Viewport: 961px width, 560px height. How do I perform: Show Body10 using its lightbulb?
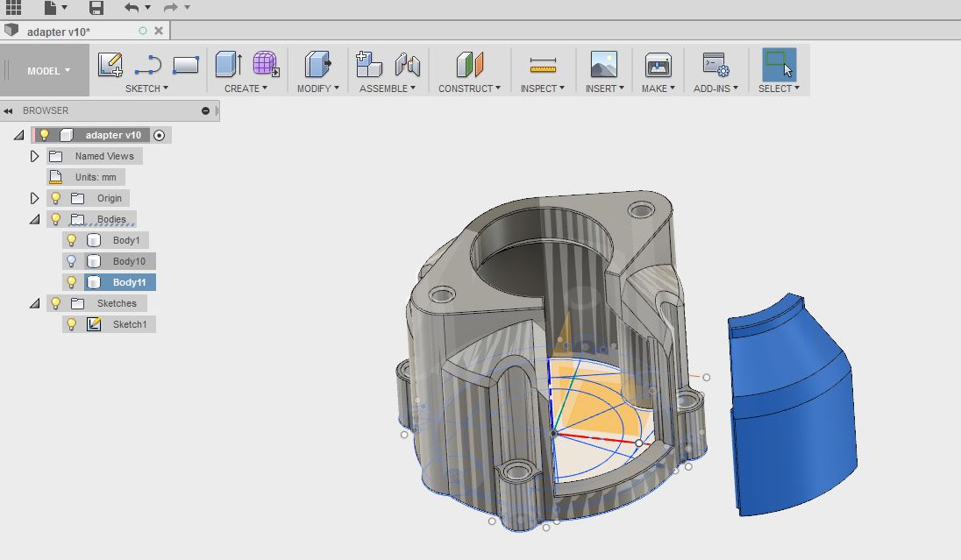(72, 261)
